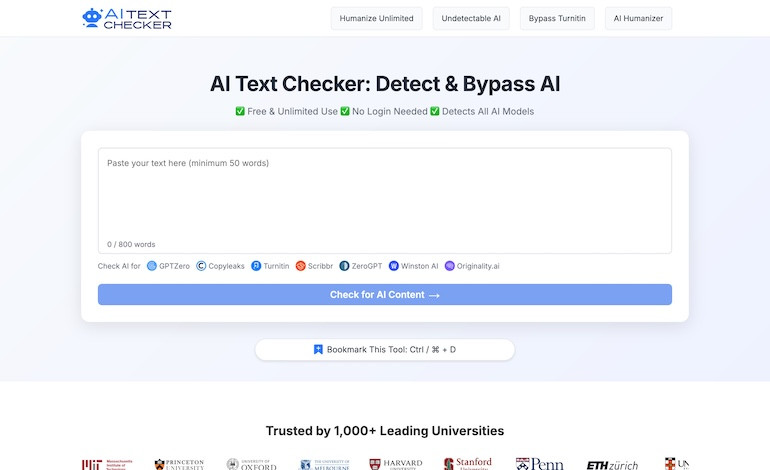
Task: Click the AI TEXT CHECKER logo wordmark
Action: (x=138, y=19)
